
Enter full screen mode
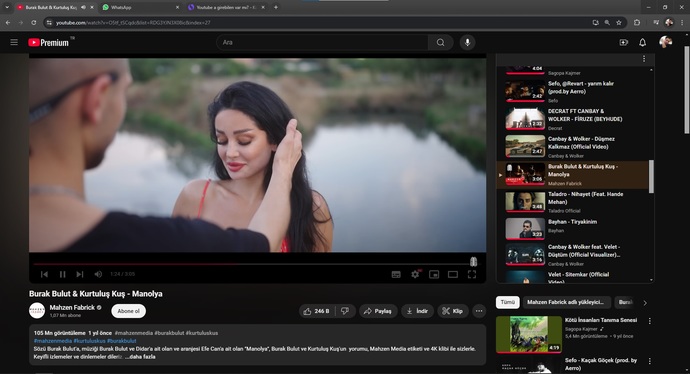[x=472, y=275]
